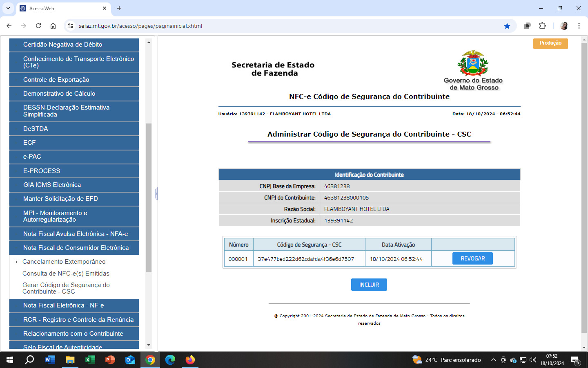This screenshot has height=368, width=588.
Task: Show hidden system tray icons
Action: (x=493, y=360)
